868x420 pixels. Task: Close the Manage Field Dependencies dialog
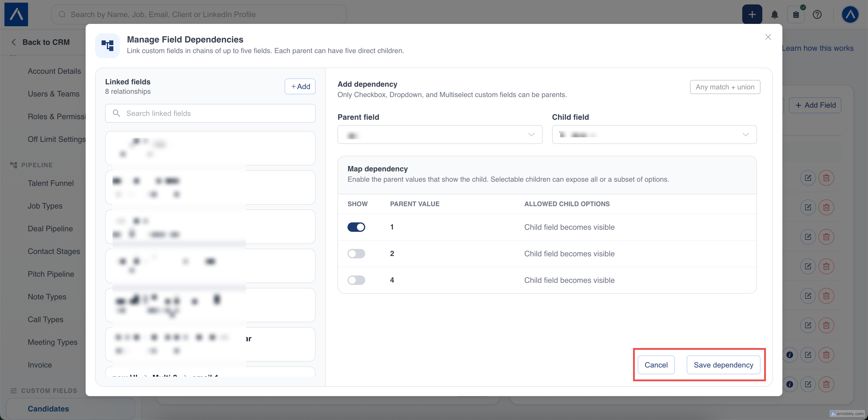[x=768, y=37]
